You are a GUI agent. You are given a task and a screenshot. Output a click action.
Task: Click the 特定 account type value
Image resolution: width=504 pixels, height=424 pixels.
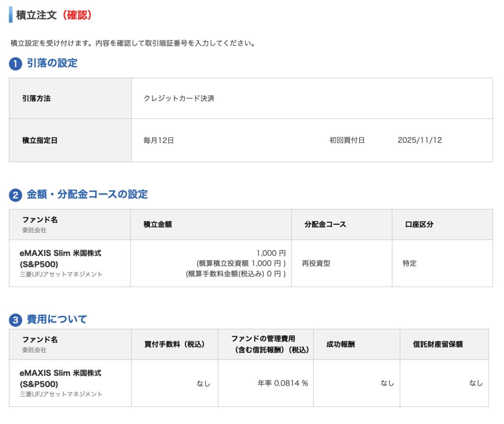click(x=409, y=263)
